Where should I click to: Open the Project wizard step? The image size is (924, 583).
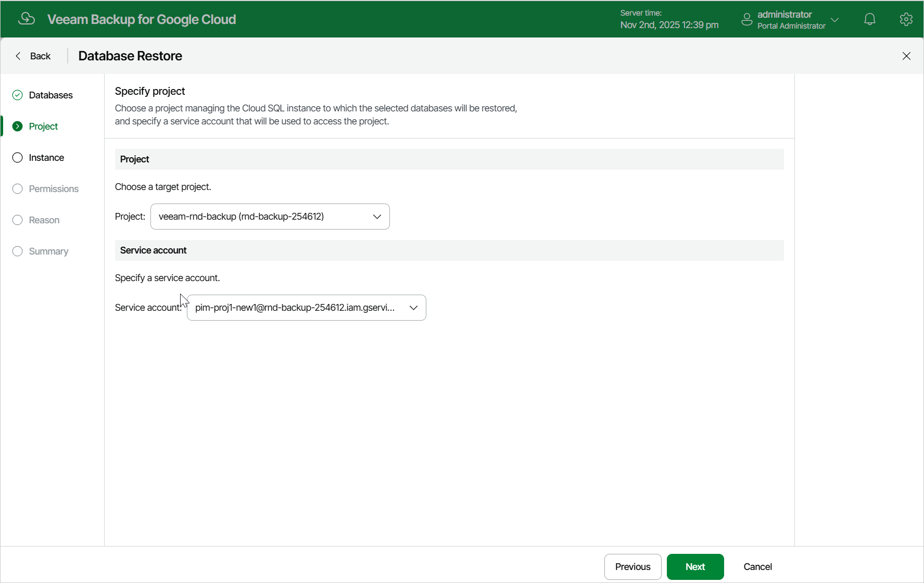(43, 126)
